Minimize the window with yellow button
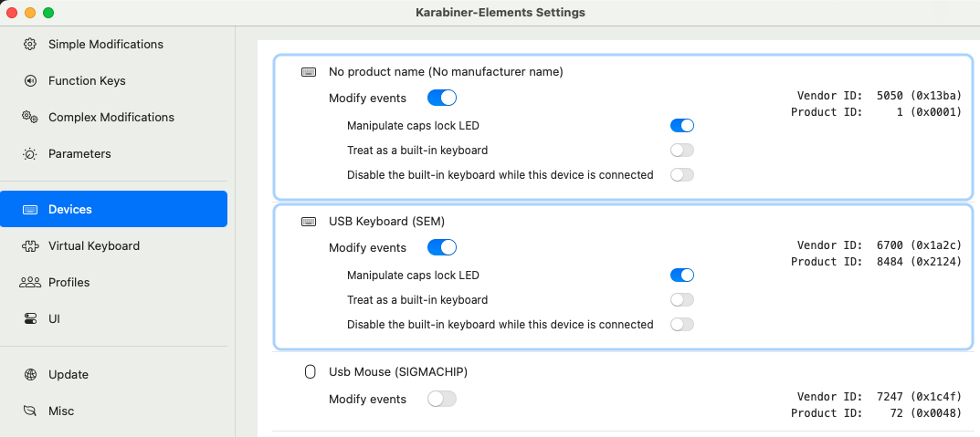This screenshot has height=437, width=980. tap(30, 13)
